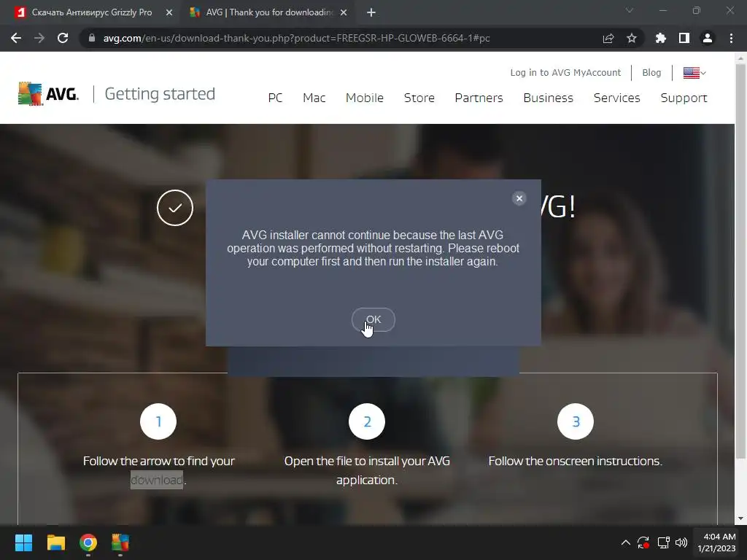The height and width of the screenshot is (560, 747).
Task: Open the tab search chevron
Action: coord(630,10)
